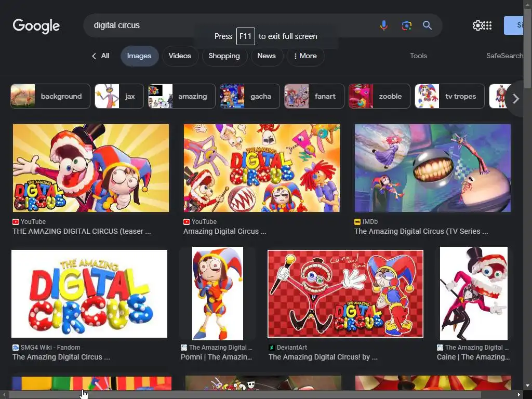
Task: Click SMG4 Wiki Fandom favicon
Action: [16, 348]
